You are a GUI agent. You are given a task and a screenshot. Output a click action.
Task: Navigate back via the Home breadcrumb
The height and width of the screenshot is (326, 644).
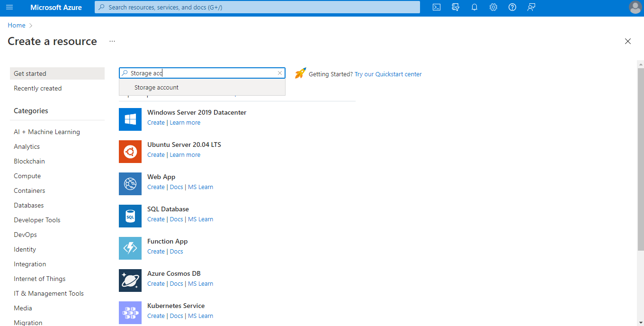coord(17,25)
